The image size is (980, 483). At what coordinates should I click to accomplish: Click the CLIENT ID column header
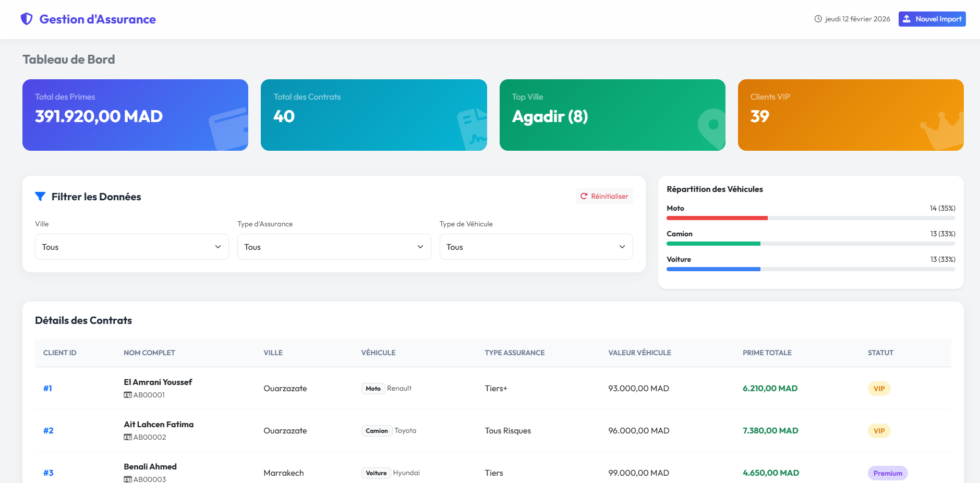click(60, 353)
